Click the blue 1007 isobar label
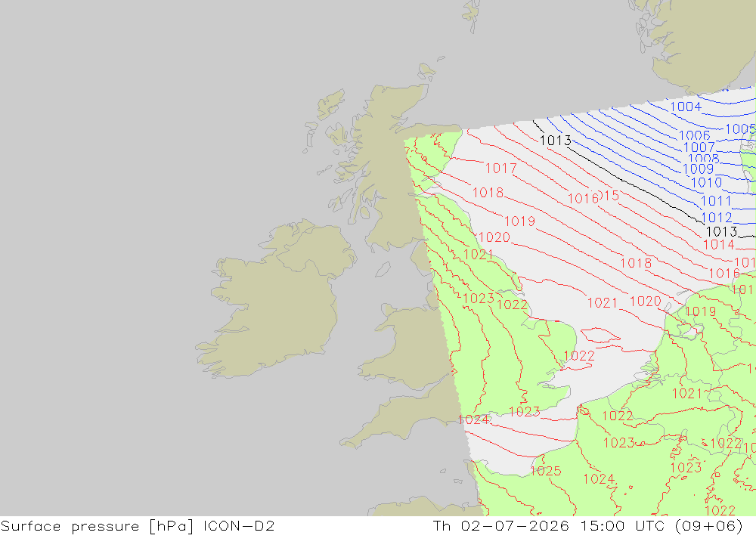The height and width of the screenshot is (554, 756). coord(699,147)
